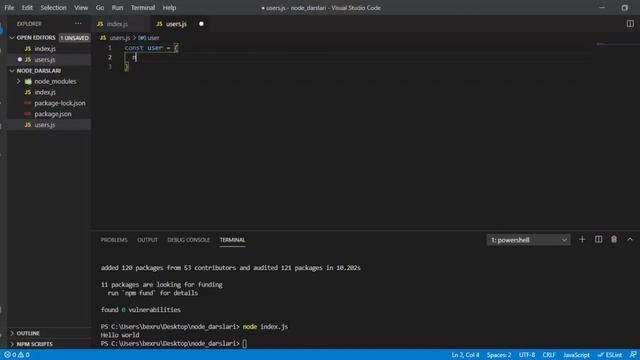Open package-lock.json file
The width and height of the screenshot is (640, 360).
point(49,103)
